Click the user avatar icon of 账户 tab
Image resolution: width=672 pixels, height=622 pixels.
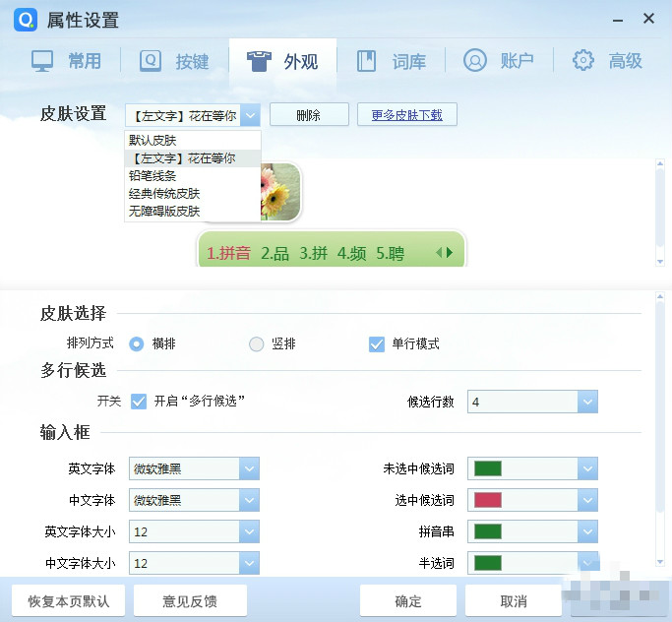(x=475, y=60)
